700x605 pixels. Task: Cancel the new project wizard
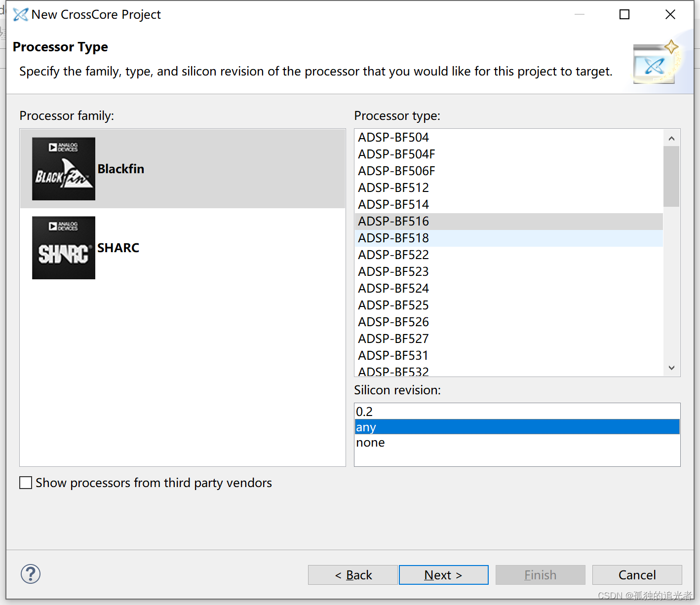[637, 575]
